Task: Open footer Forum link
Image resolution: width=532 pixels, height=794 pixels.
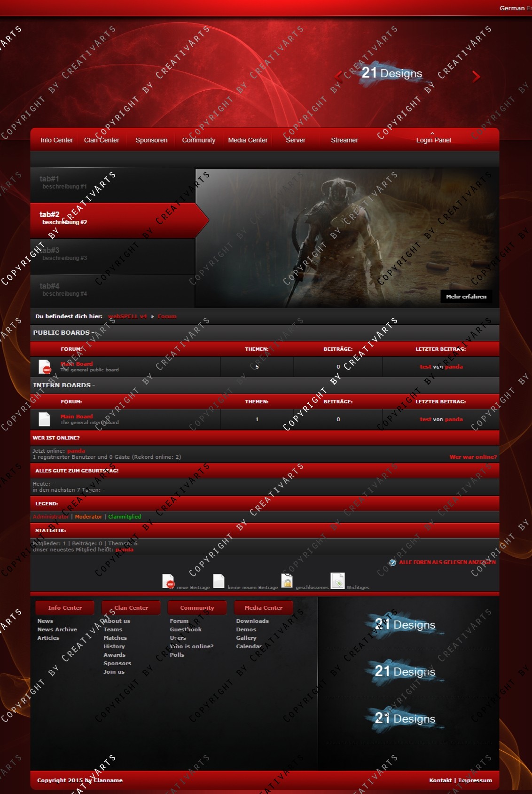Action: 179,621
